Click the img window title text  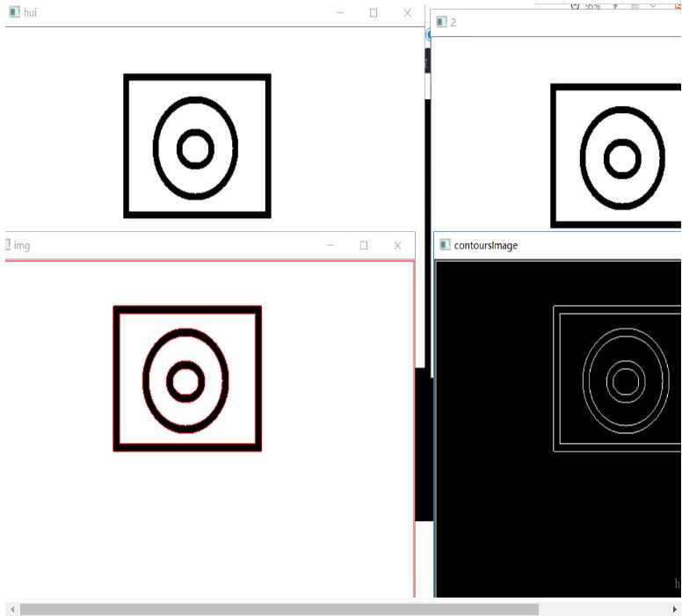(22, 246)
